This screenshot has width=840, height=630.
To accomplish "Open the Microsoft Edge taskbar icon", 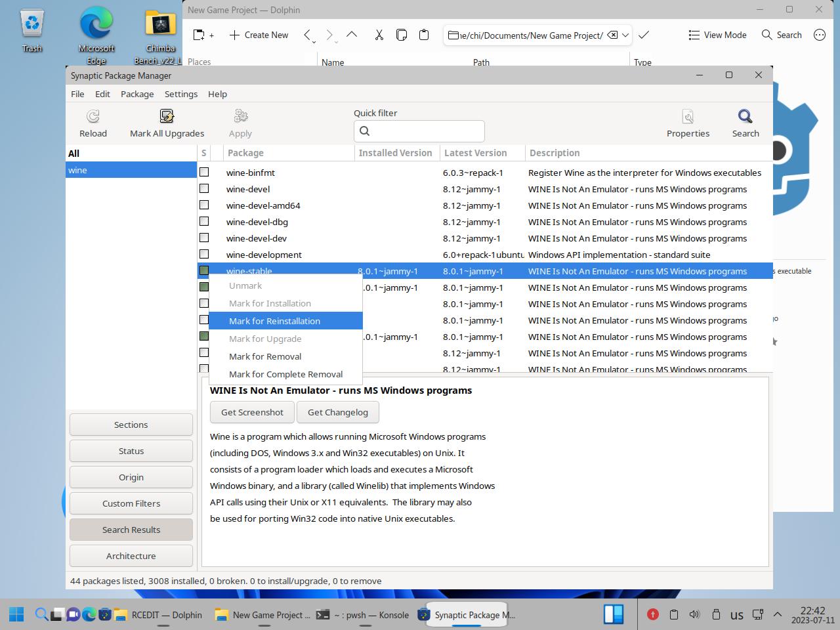I will point(89,615).
